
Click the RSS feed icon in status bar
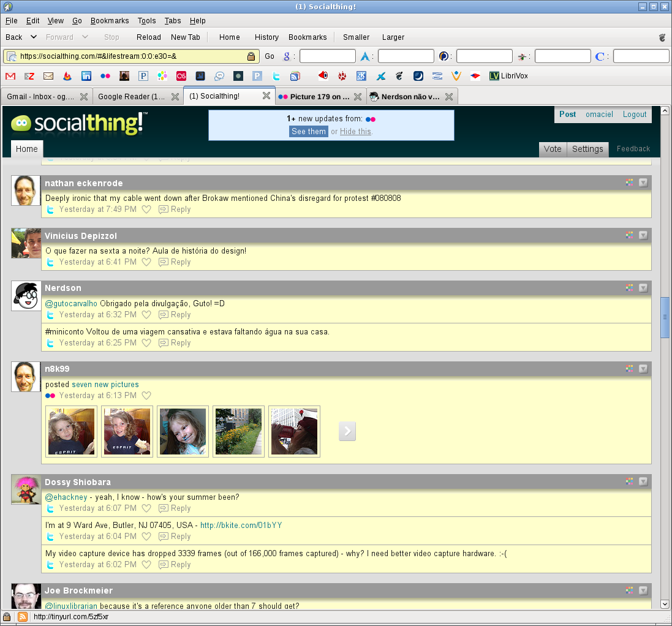click(x=22, y=617)
